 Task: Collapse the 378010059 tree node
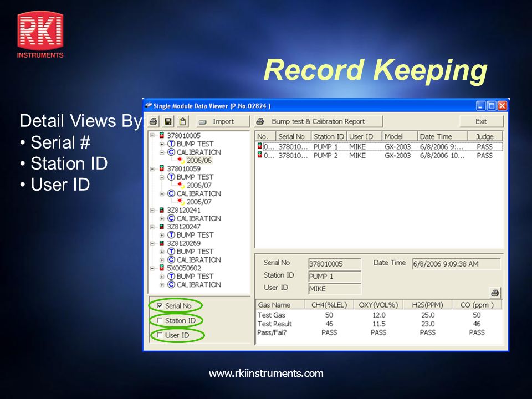tap(152, 168)
